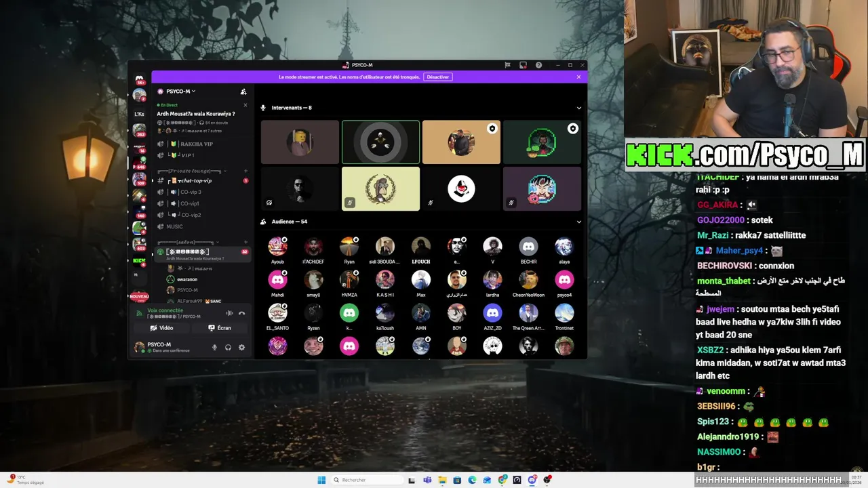Open File Explorer from the taskbar

click(x=442, y=480)
